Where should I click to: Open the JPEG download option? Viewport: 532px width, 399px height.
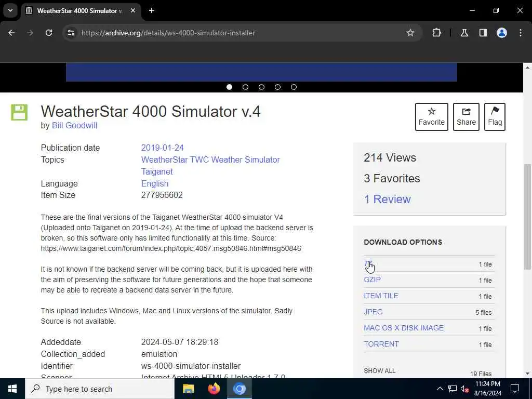pos(373,312)
